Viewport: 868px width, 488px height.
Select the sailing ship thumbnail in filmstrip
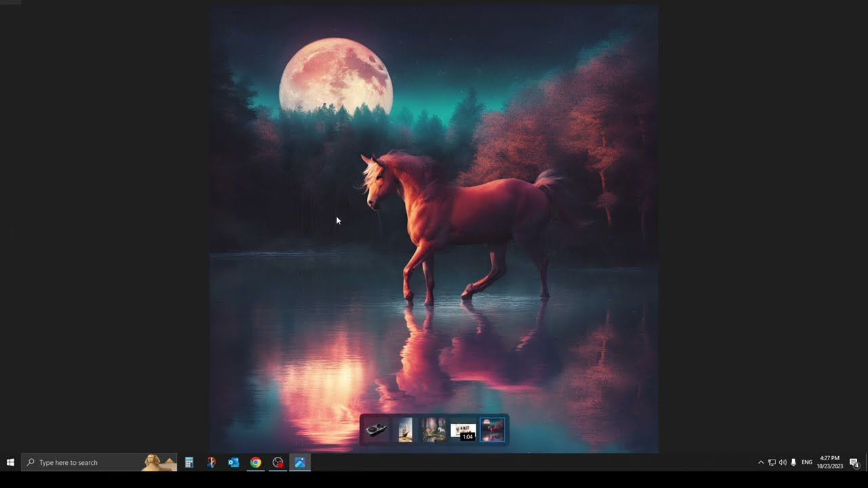tap(406, 430)
